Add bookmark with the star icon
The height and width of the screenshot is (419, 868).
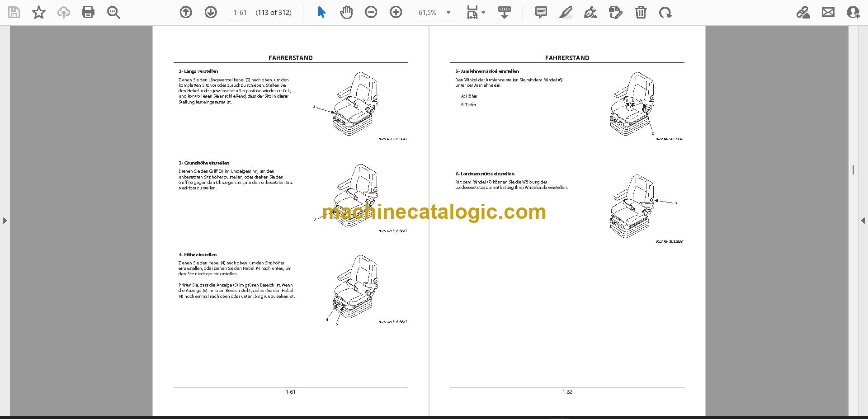(39, 12)
